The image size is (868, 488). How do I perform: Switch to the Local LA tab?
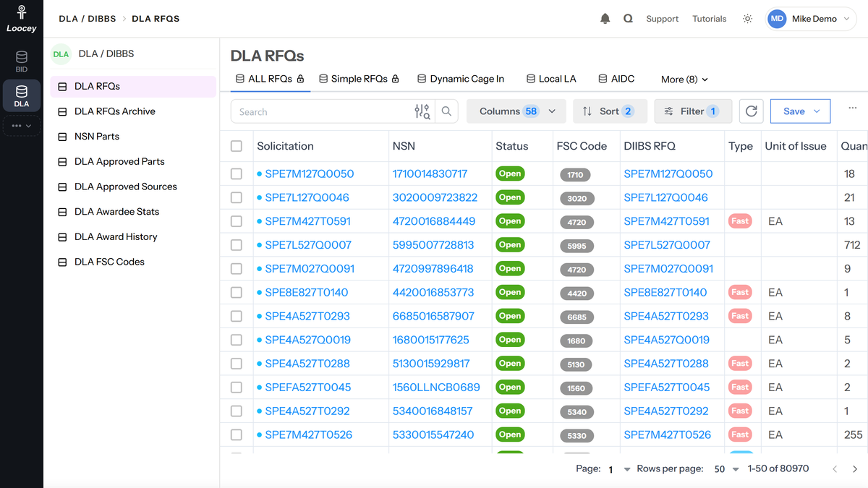tap(551, 79)
